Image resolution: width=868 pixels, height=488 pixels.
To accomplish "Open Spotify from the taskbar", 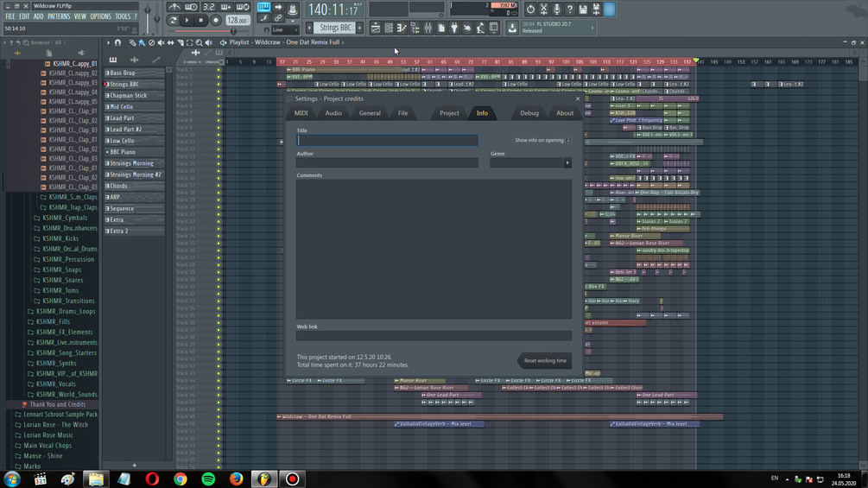I will pyautogui.click(x=208, y=478).
